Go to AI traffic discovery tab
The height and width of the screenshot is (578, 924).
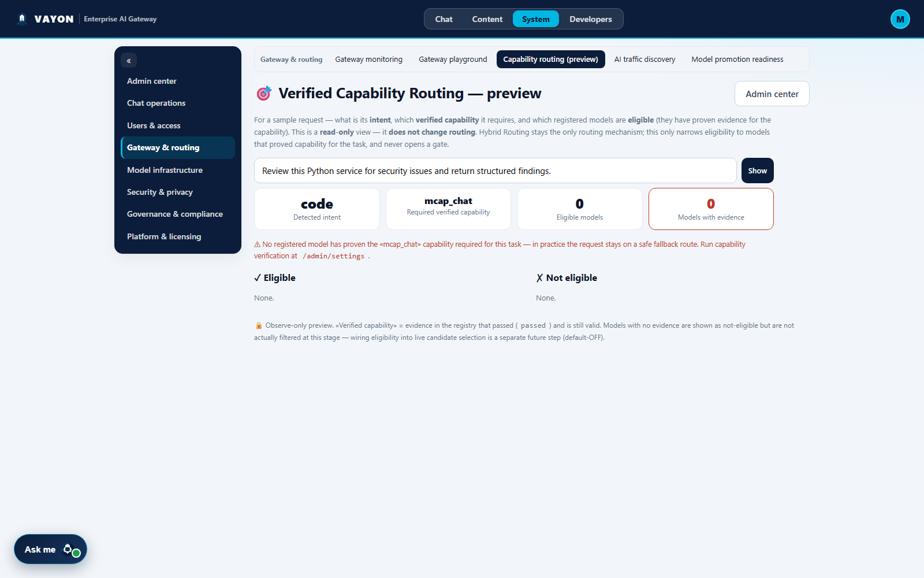coord(644,60)
